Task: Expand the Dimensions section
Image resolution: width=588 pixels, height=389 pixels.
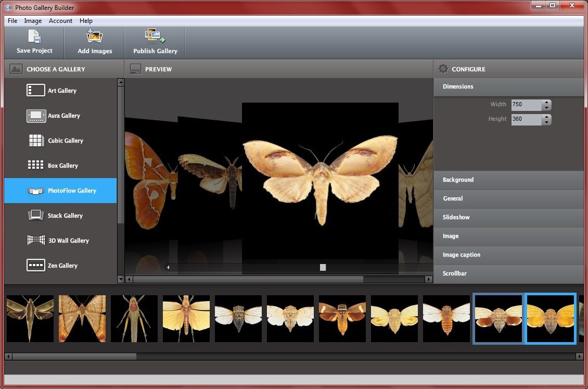Action: pyautogui.click(x=508, y=86)
